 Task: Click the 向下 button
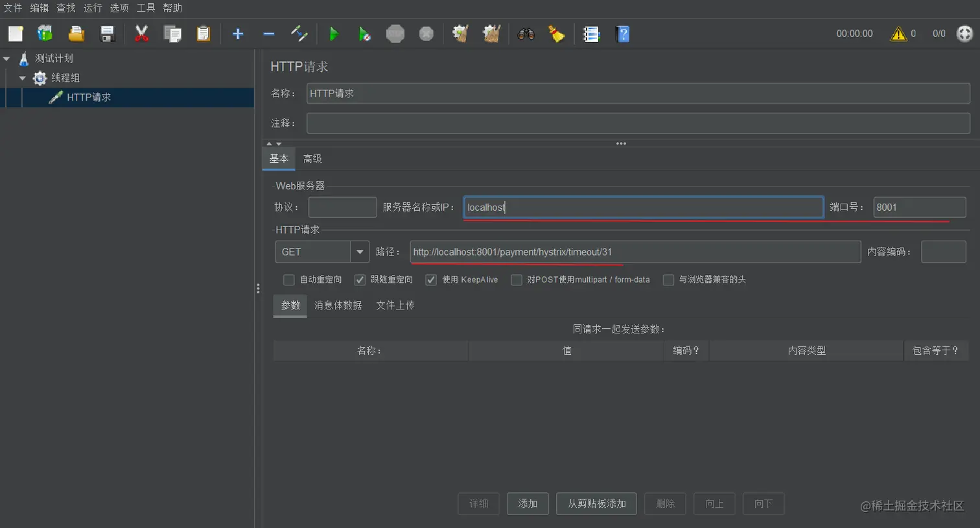764,504
